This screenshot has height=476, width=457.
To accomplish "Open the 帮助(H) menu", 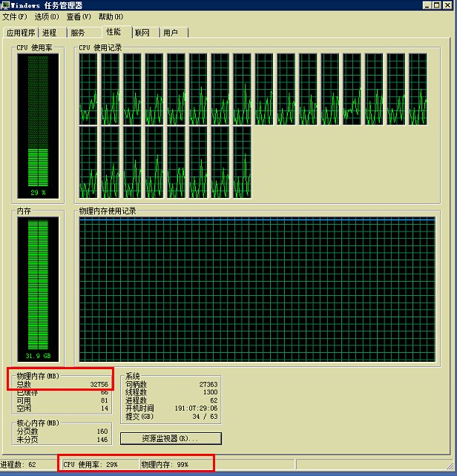I will pos(111,16).
